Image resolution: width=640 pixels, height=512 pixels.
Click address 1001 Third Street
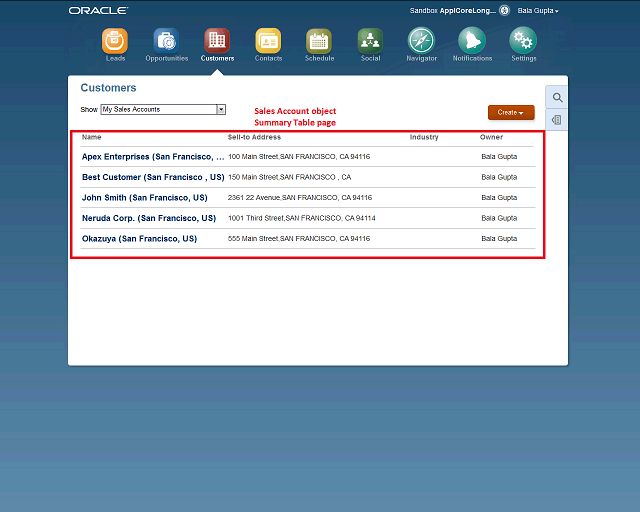click(302, 218)
